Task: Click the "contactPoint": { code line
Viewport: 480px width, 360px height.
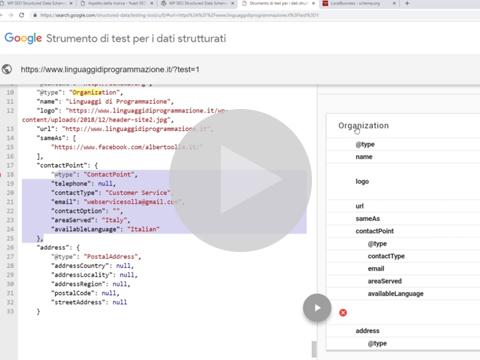Action: coord(67,165)
